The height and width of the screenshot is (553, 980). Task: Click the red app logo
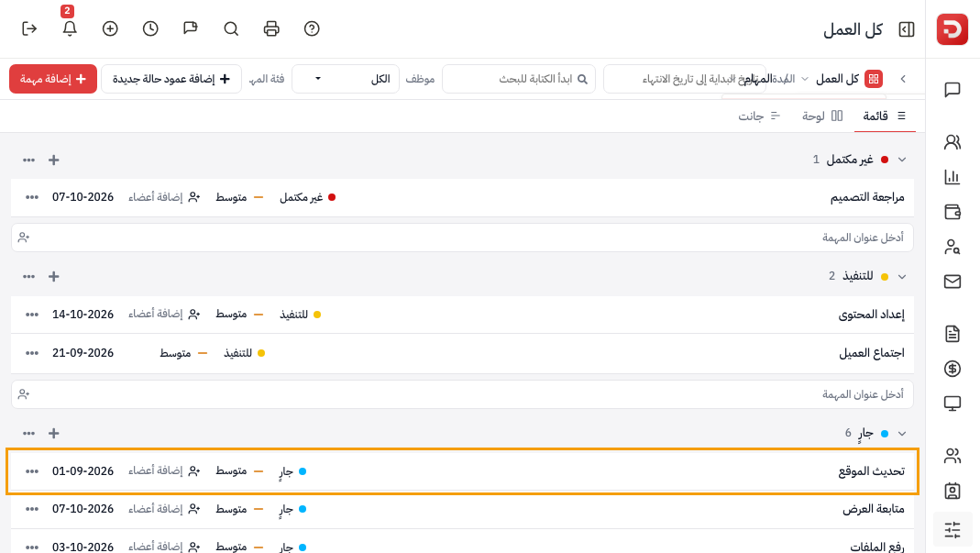coord(952,28)
